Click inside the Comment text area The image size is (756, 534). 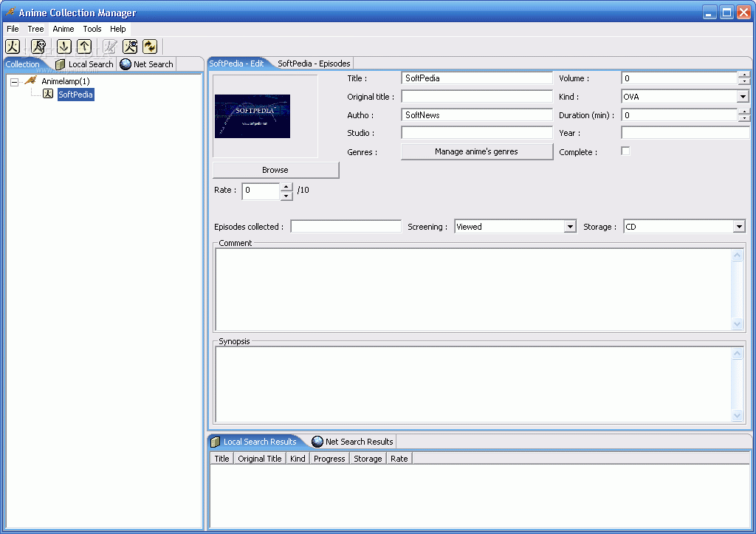pyautogui.click(x=473, y=290)
